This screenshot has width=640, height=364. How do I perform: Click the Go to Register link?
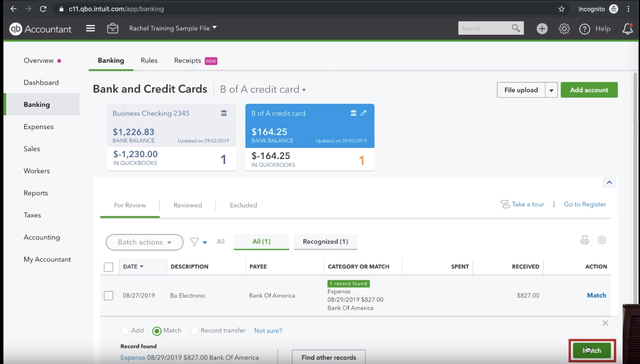(585, 204)
